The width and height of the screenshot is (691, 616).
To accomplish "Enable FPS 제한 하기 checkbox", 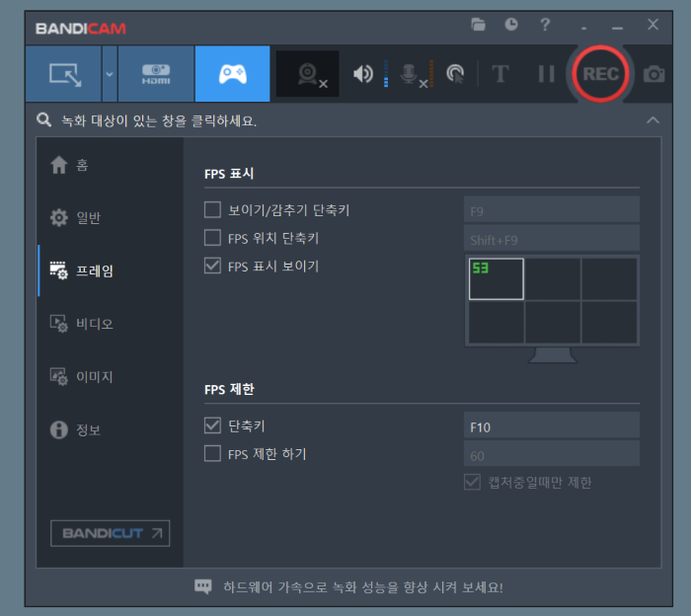I will 212,453.
